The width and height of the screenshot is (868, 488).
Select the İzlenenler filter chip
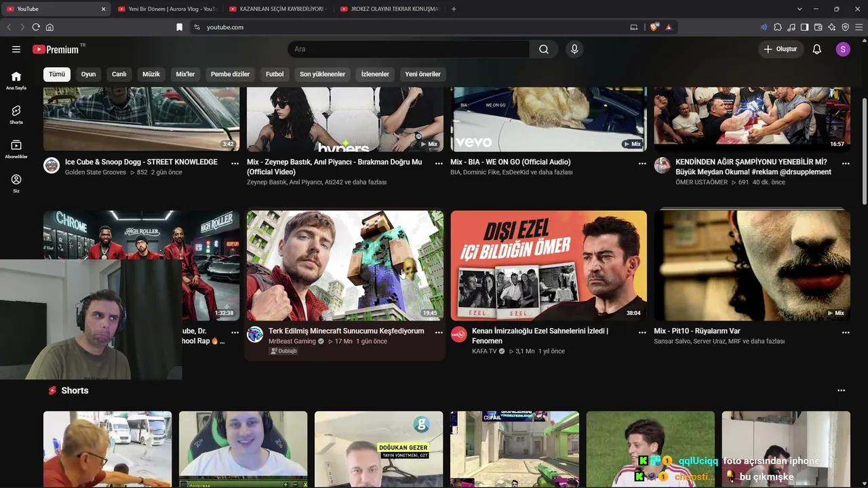click(375, 74)
